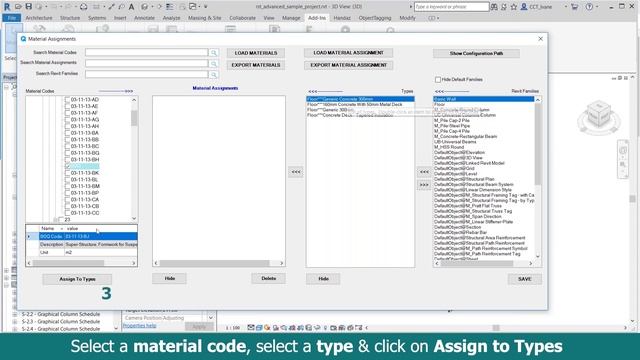Click Delete under Material Assignments list

tap(269, 278)
